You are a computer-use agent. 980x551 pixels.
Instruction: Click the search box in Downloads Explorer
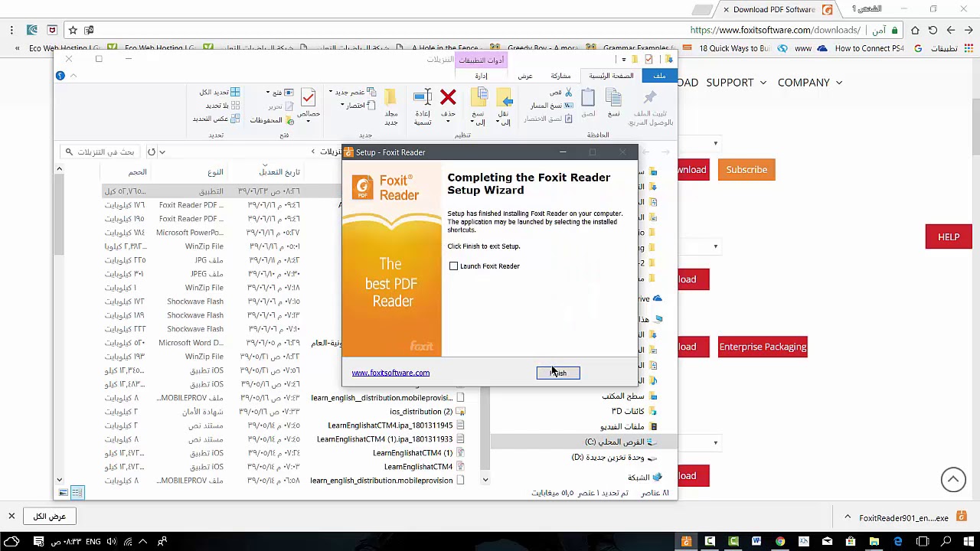click(101, 152)
